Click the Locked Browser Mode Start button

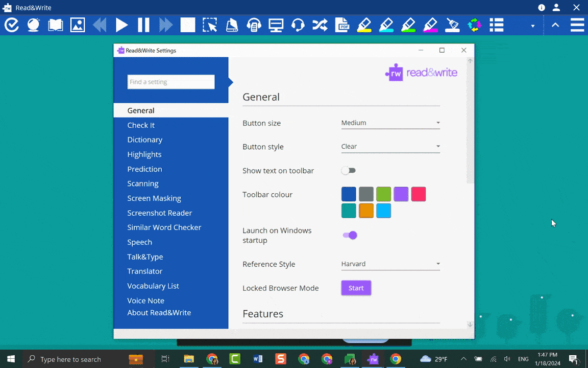(x=356, y=288)
